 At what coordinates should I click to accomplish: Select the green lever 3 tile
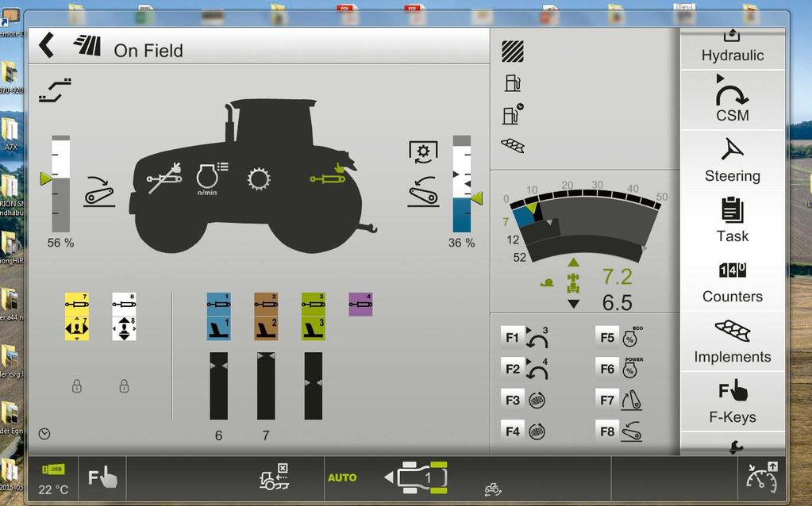coord(314,328)
